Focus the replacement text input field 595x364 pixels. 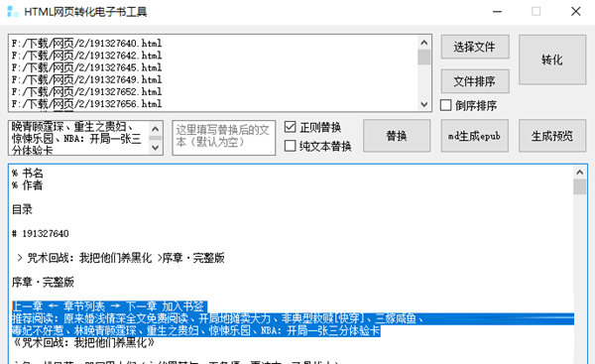coord(223,138)
